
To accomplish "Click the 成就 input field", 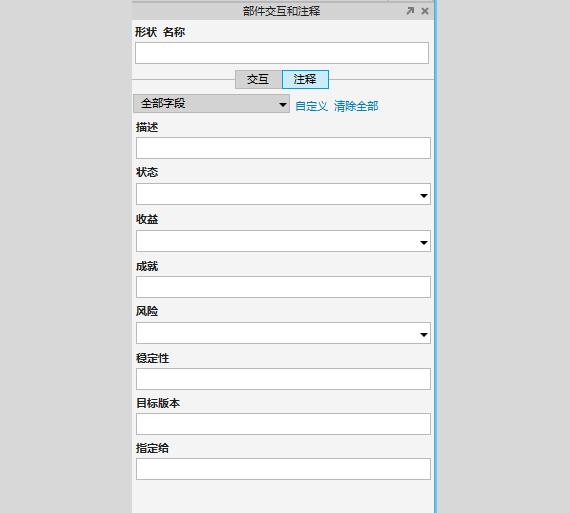I will (x=283, y=287).
